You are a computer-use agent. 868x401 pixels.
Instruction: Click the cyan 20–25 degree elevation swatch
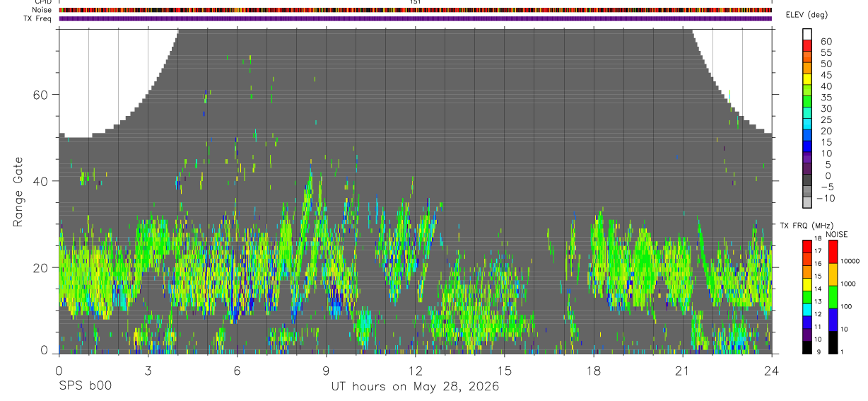tap(807, 124)
